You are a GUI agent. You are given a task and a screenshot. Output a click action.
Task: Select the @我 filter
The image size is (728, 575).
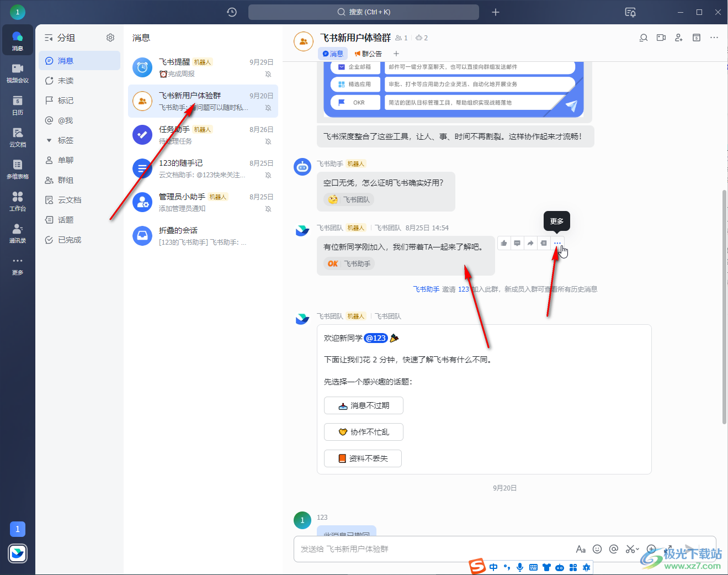79,120
